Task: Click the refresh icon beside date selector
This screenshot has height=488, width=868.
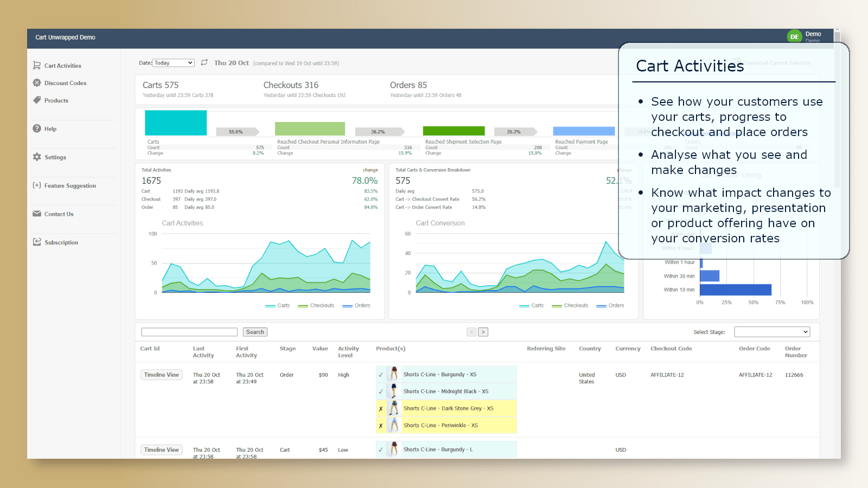Action: click(205, 63)
